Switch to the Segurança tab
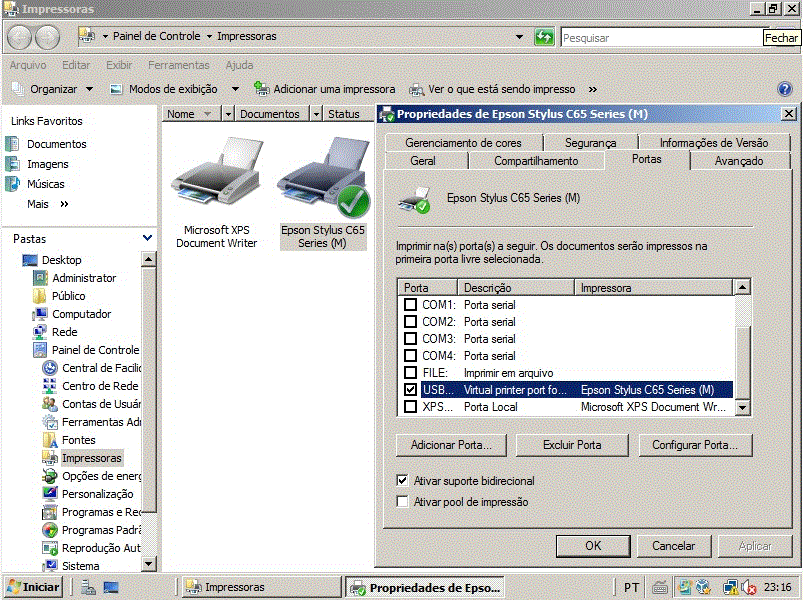 pos(590,143)
